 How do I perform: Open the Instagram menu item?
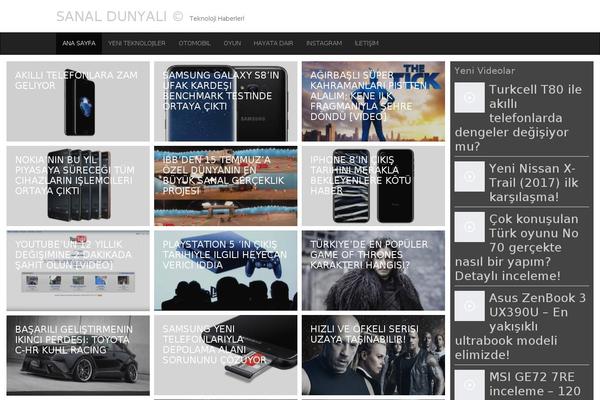(324, 43)
